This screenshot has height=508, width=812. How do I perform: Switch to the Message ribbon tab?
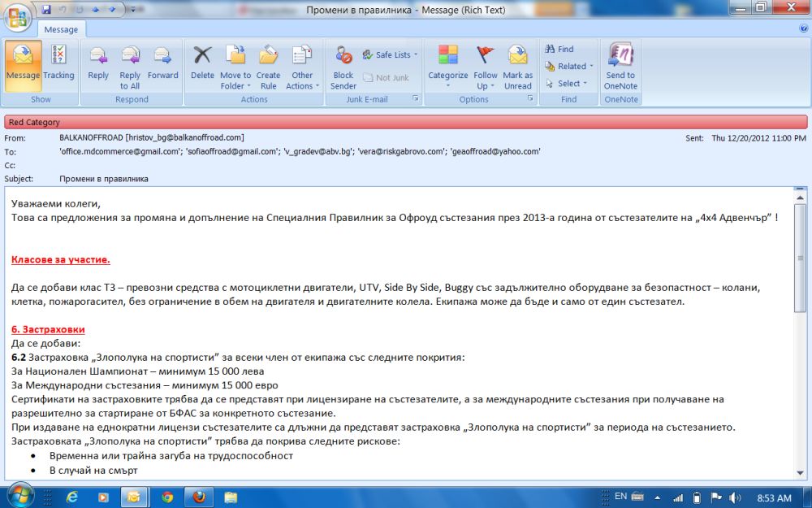pyautogui.click(x=61, y=29)
